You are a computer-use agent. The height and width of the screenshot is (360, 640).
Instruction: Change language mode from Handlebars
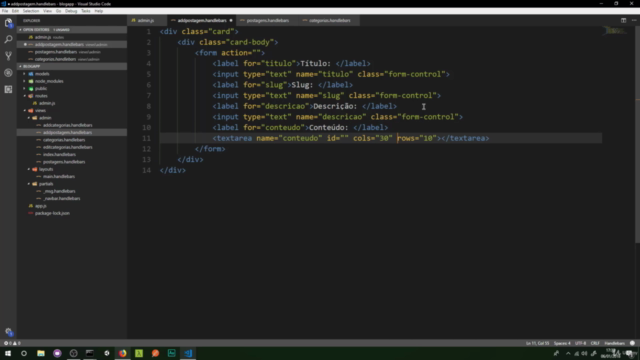(615, 343)
